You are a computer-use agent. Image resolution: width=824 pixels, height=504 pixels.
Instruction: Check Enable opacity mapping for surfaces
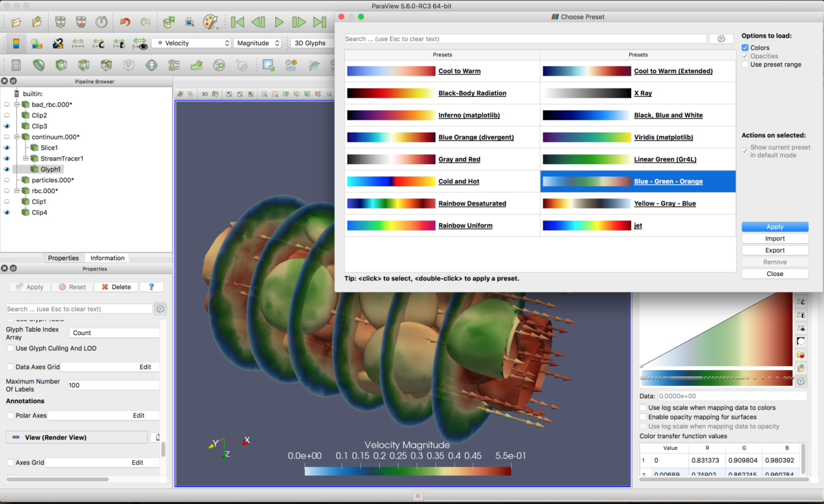tap(643, 417)
